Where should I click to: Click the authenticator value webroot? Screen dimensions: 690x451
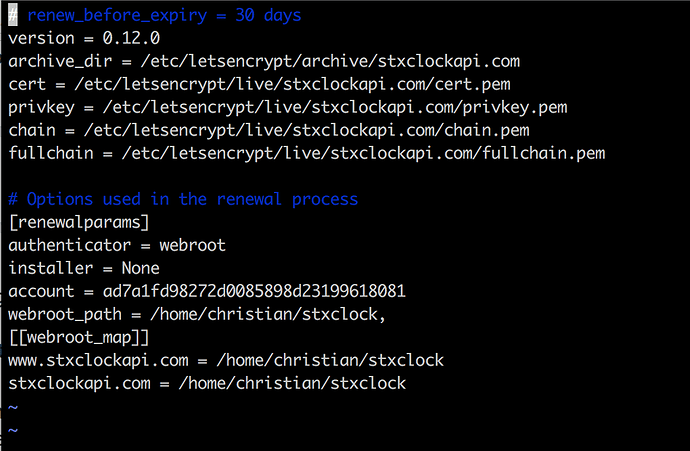point(192,245)
